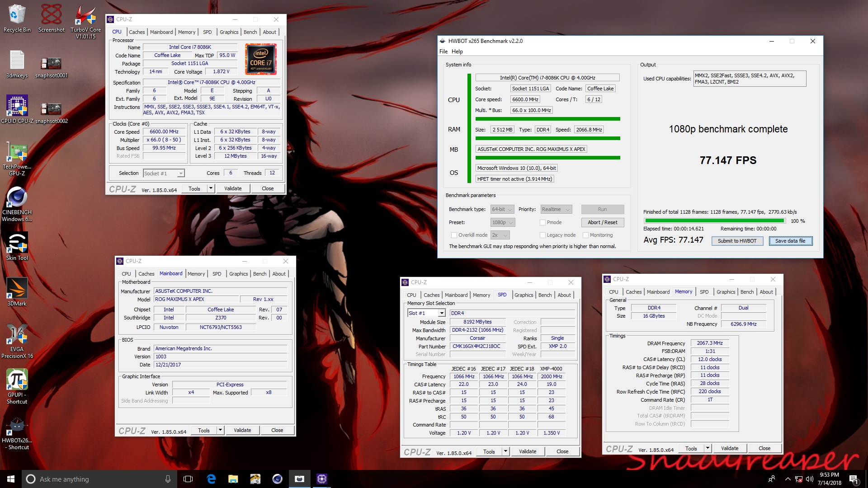The height and width of the screenshot is (488, 868).
Task: Open the Recycle Bin desktop icon
Action: click(x=17, y=18)
